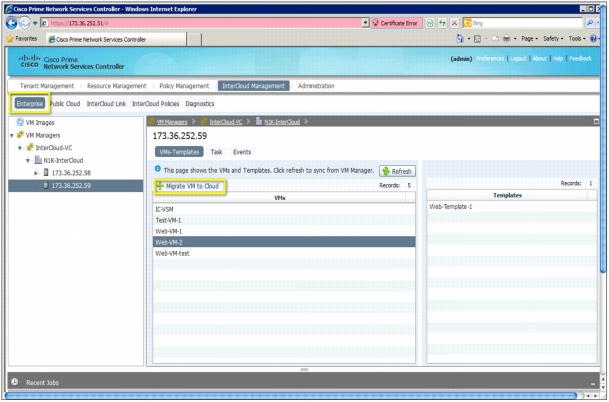Click the browser Back arrow button
The width and height of the screenshot is (609, 402).
(11, 23)
